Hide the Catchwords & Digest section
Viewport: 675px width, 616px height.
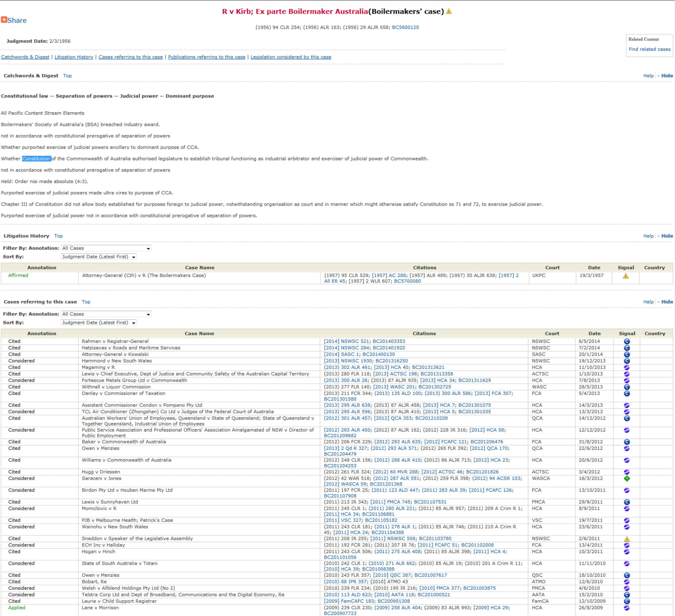[667, 76]
